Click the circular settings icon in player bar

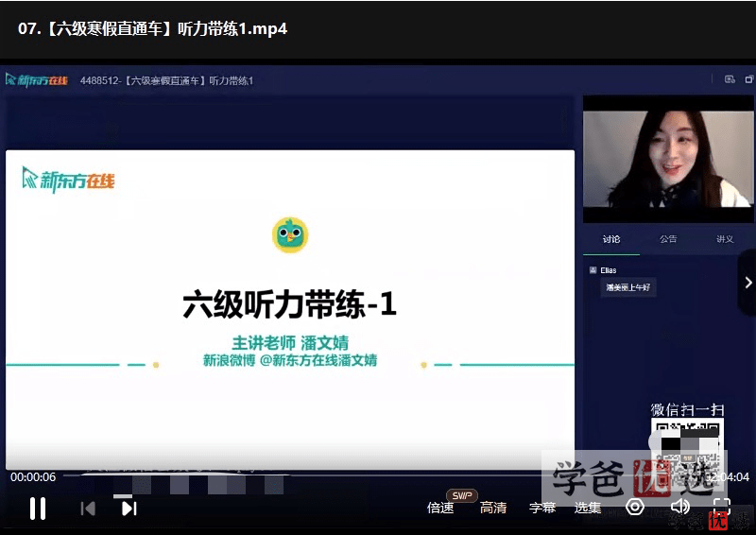pos(635,507)
